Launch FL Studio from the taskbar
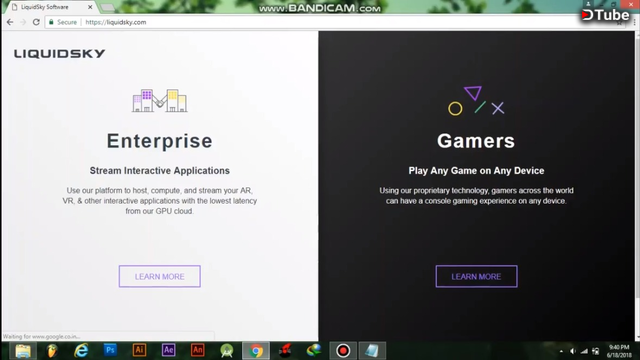 [52, 351]
